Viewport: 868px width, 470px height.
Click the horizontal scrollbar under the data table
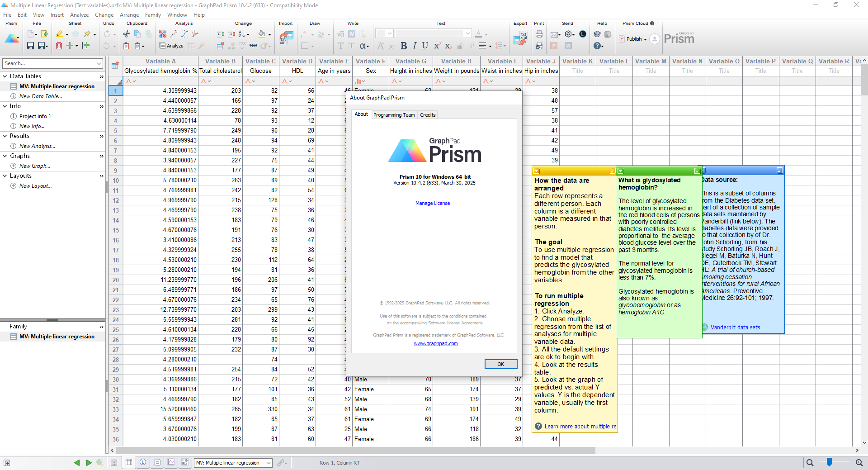pos(355,450)
